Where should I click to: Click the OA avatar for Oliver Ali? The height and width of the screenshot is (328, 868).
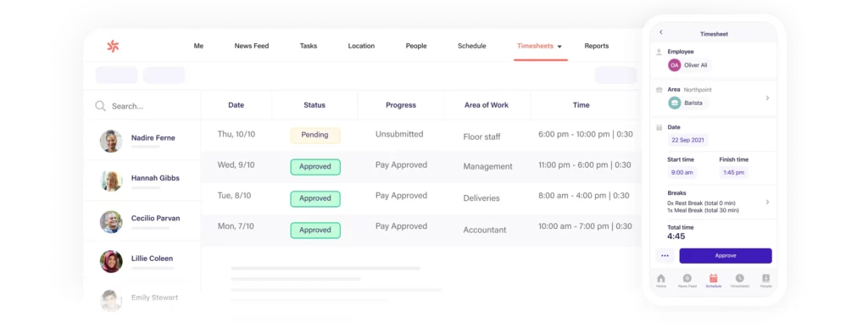coord(674,65)
